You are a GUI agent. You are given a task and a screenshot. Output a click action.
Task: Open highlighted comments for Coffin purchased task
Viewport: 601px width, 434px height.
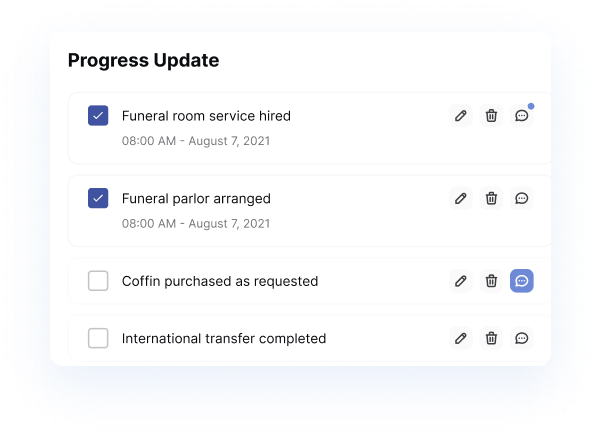(x=521, y=281)
